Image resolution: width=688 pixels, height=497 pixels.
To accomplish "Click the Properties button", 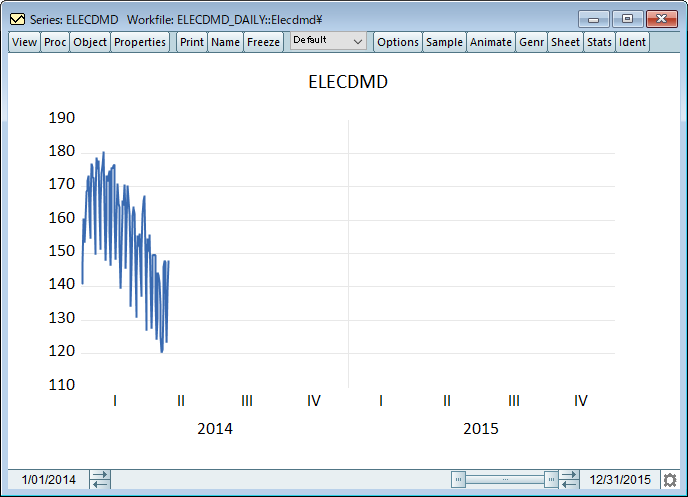I will (x=140, y=42).
